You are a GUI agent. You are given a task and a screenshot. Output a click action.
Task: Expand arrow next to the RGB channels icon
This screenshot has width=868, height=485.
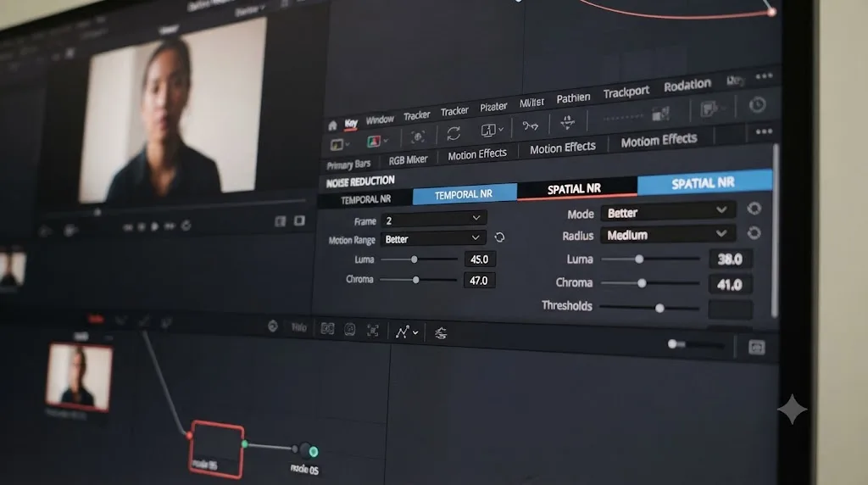(x=386, y=142)
